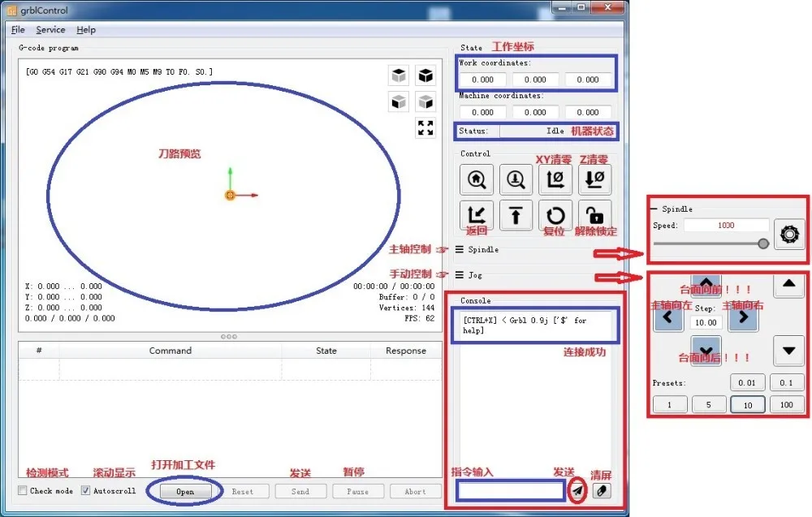Screen dimensions: 812x517
Task: Click the send command pen icon
Action: click(x=577, y=490)
